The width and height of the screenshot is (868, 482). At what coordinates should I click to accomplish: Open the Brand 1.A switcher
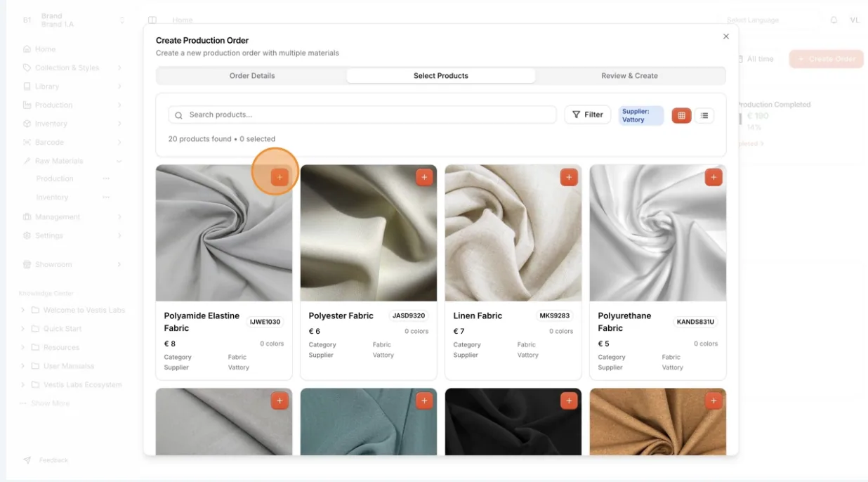[73, 20]
